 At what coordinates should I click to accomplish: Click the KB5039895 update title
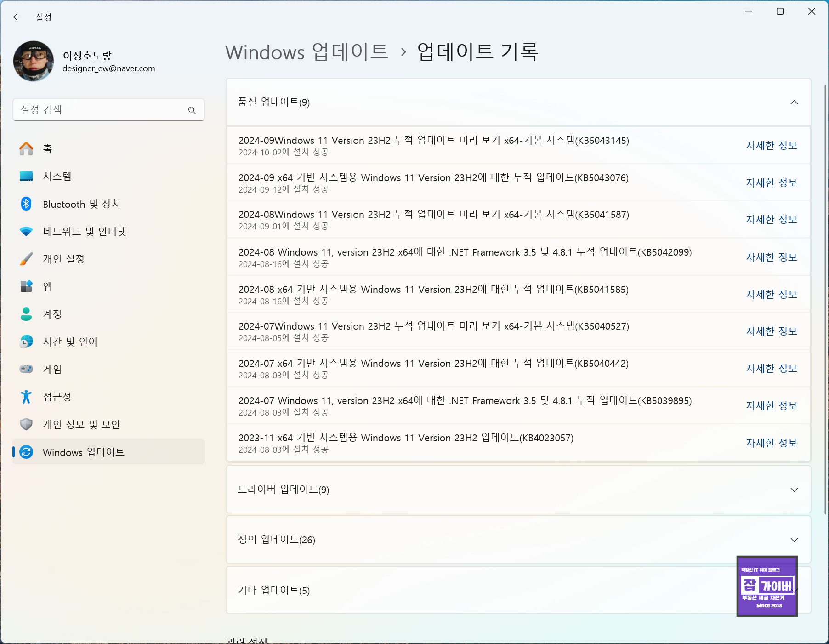(x=465, y=400)
